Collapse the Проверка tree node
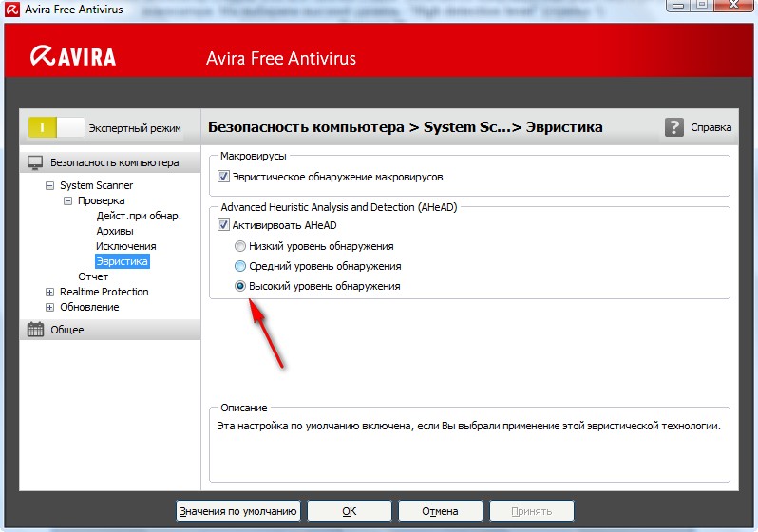Screen dimensions: 758x532 (67, 200)
